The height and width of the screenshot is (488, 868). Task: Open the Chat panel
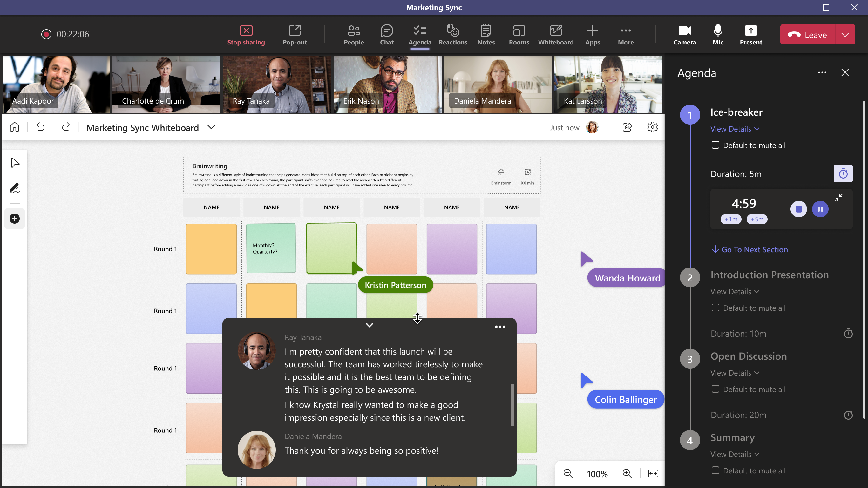click(386, 35)
